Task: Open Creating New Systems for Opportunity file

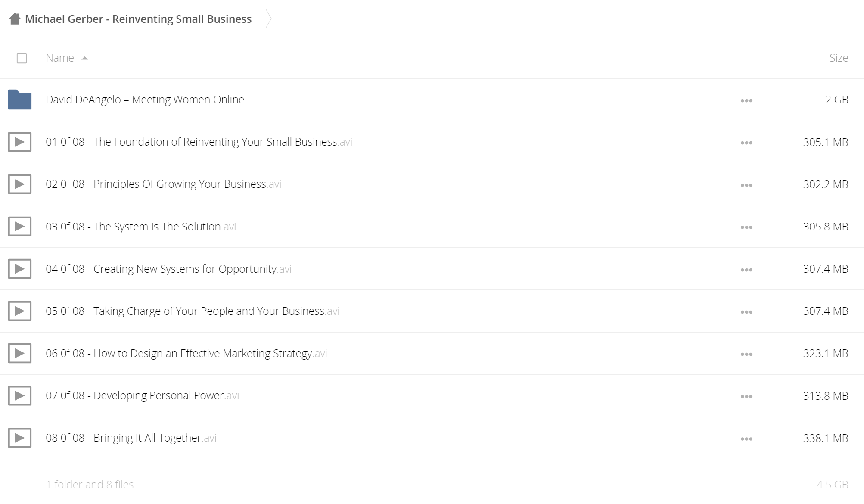Action: 168,269
